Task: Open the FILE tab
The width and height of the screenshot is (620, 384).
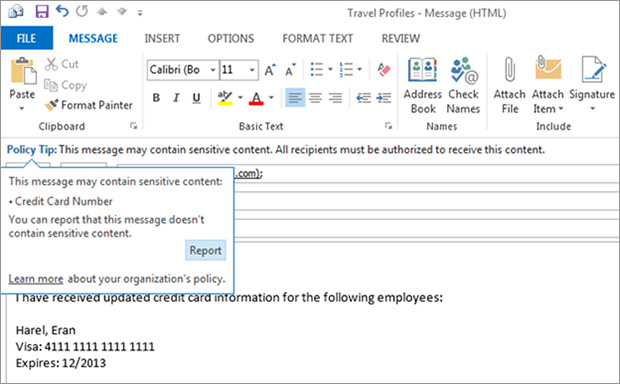Action: coord(26,38)
